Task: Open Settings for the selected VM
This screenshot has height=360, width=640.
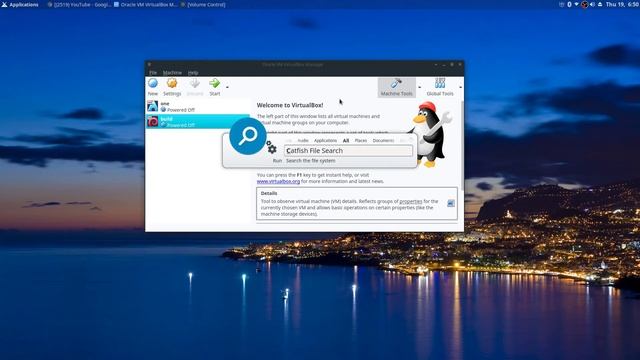Action: click(x=172, y=87)
